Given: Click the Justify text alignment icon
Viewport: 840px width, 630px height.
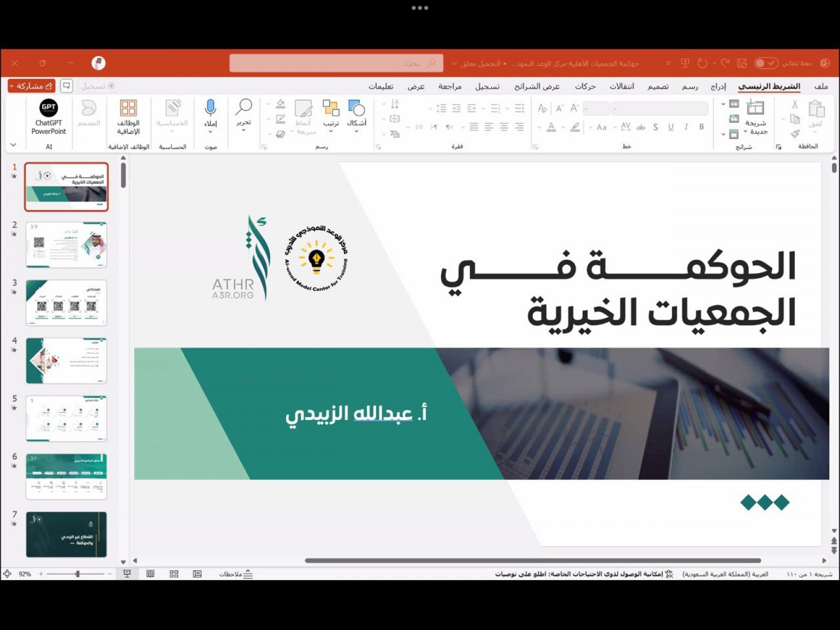Looking at the screenshot, I should click(474, 127).
